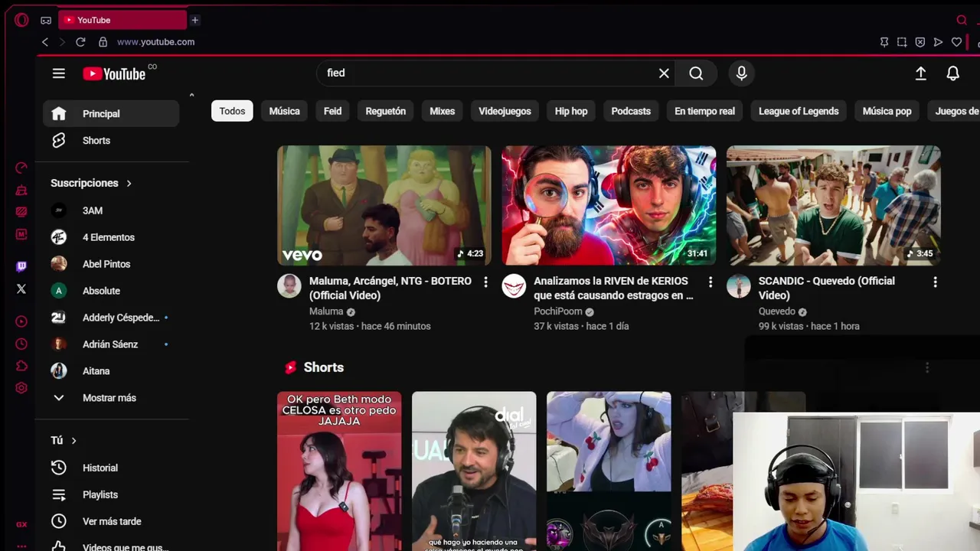The height and width of the screenshot is (551, 980).
Task: Select the League of Legends chip
Action: point(799,111)
